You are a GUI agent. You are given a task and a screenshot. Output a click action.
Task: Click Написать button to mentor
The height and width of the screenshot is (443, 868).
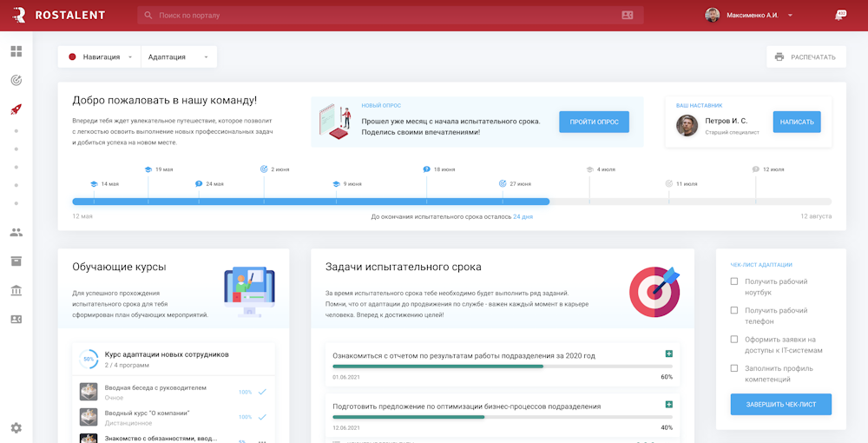click(797, 122)
